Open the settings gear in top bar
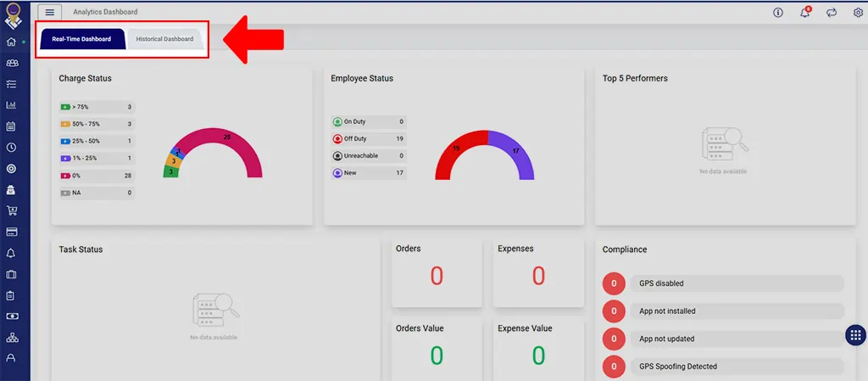868x381 pixels. [858, 12]
